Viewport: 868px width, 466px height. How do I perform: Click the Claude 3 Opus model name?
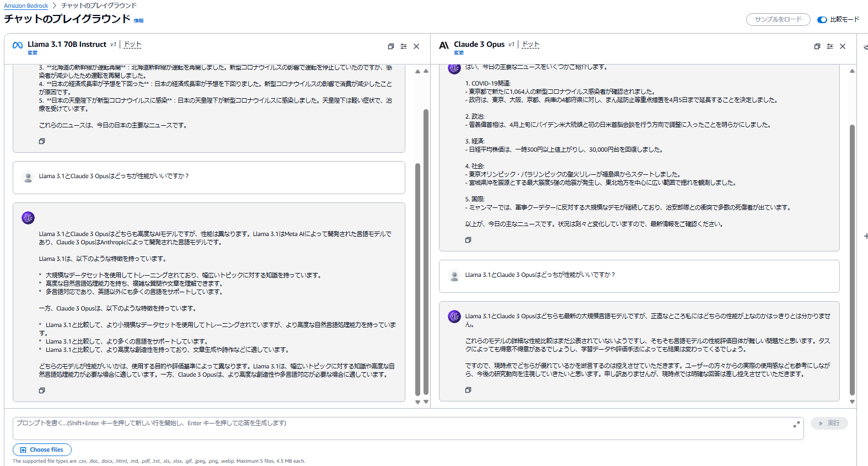pos(479,44)
